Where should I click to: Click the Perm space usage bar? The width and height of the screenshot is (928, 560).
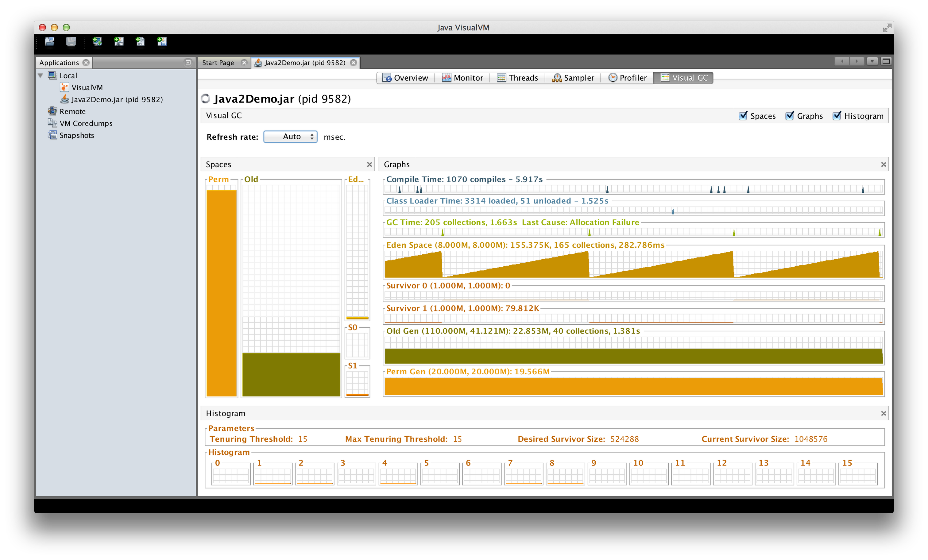[222, 293]
